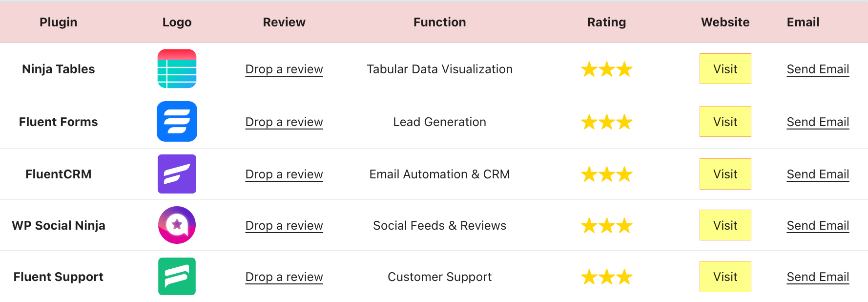Click Visit button for Fluent Support
Screen dimensions: 868x302
point(725,277)
